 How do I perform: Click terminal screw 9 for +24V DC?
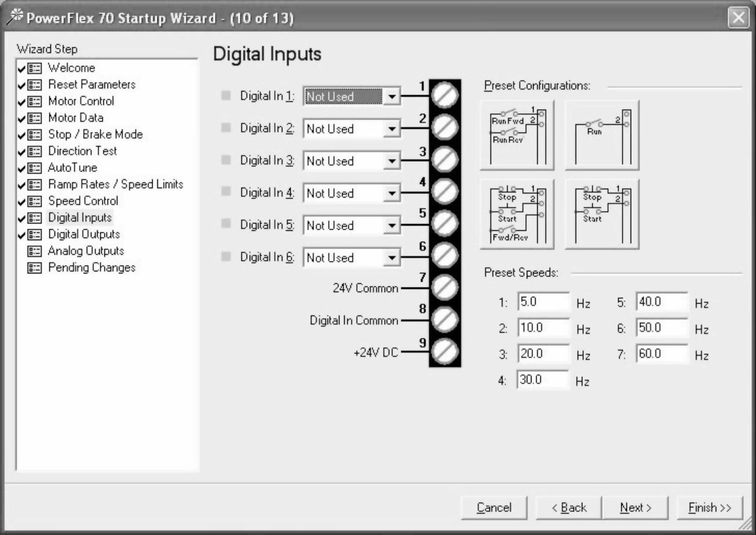coord(445,351)
